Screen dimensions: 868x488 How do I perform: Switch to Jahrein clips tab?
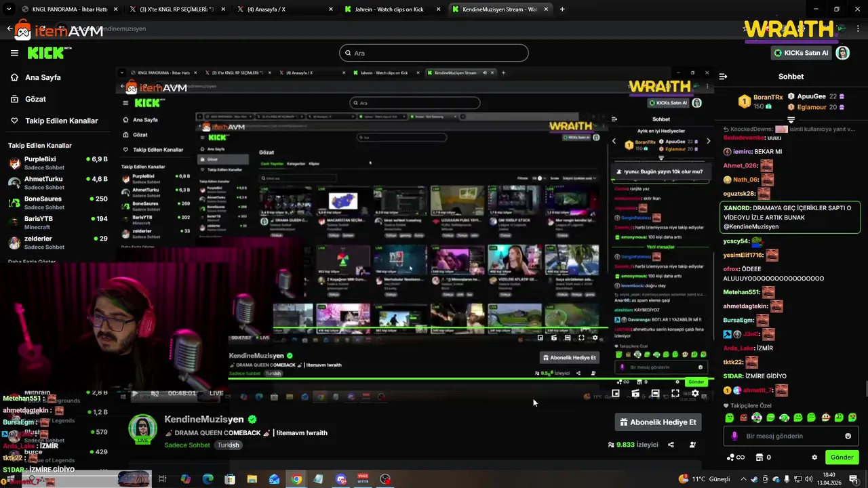tap(392, 9)
